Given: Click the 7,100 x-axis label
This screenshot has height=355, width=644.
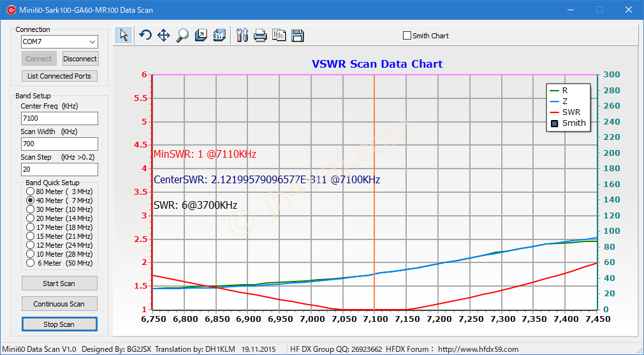Looking at the screenshot, I should coord(374,319).
